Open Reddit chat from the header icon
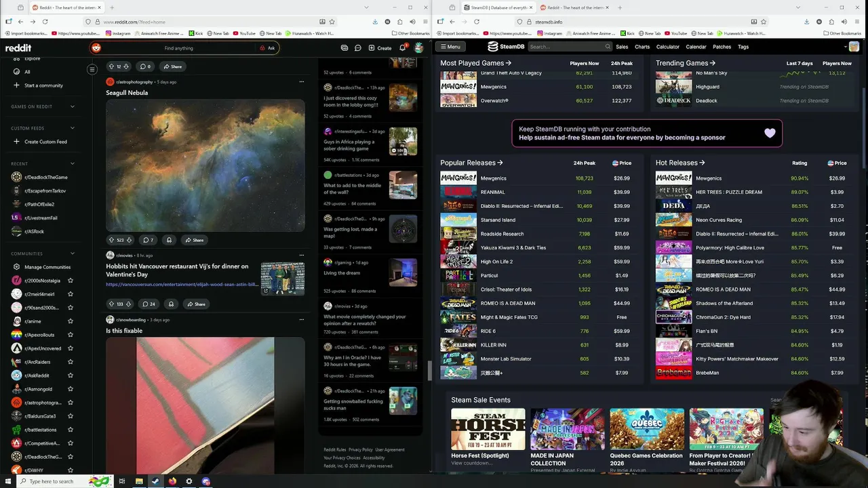The image size is (868, 488). coord(358,48)
